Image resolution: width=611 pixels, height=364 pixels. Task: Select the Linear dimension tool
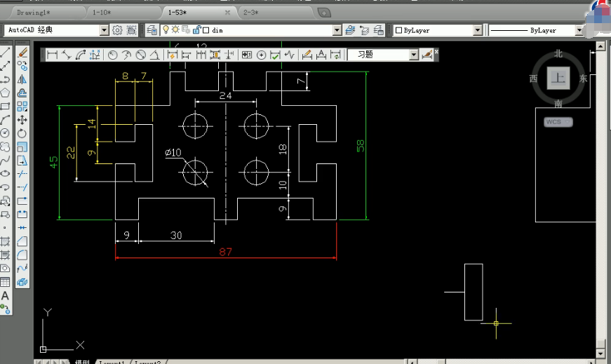point(52,55)
